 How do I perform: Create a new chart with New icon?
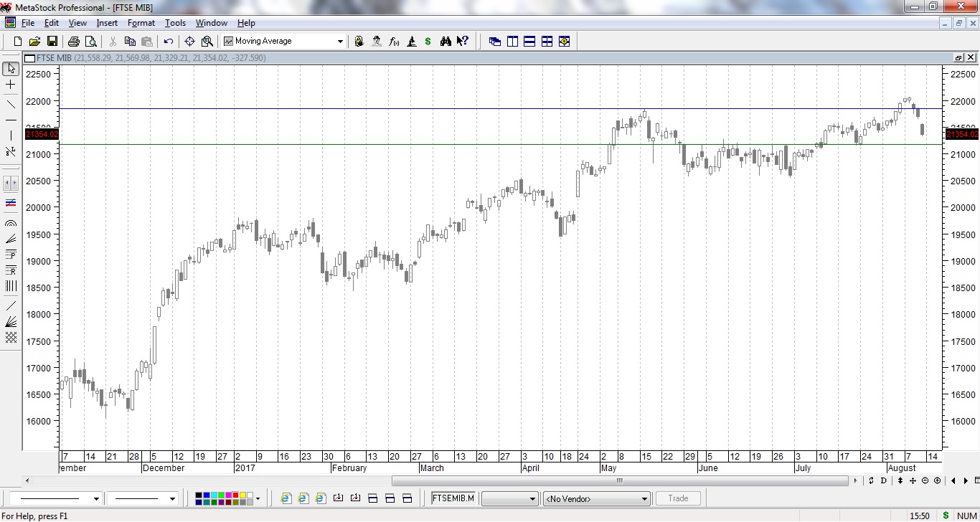click(18, 42)
